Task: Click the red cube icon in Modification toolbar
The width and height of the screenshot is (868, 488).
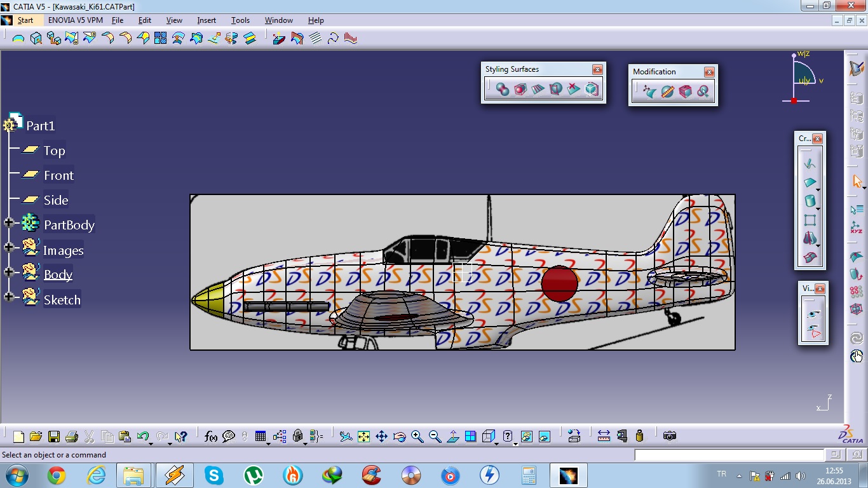Action: click(685, 92)
